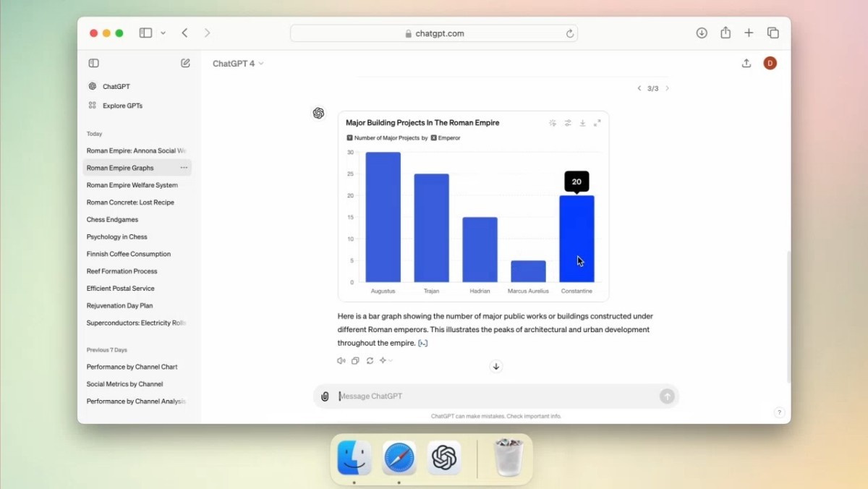Open the ChatGPT 4 model dropdown
Viewport: 868px width, 489px height.
click(237, 64)
